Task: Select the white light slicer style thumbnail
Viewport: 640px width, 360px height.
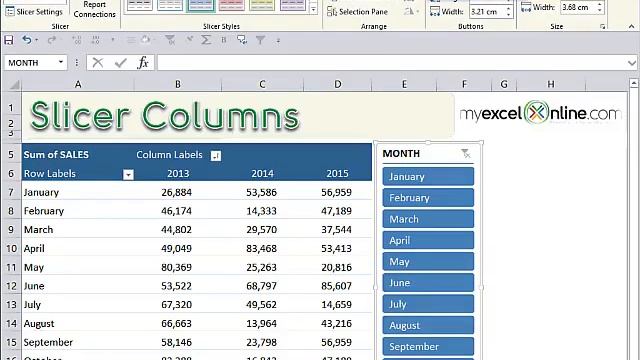Action: pos(140,5)
